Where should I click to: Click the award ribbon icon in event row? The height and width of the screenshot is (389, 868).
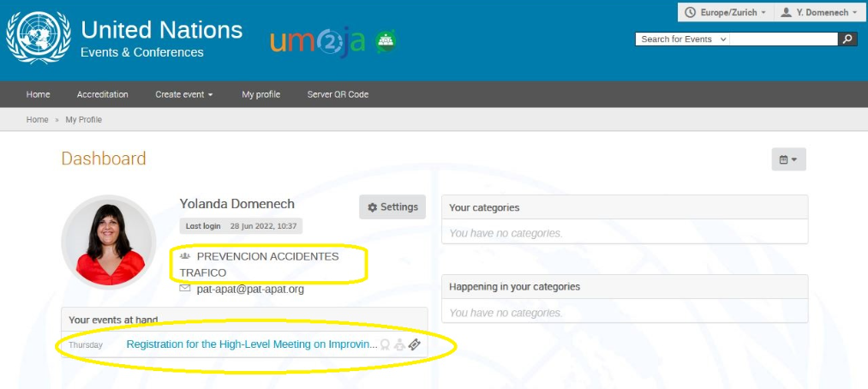click(x=385, y=344)
